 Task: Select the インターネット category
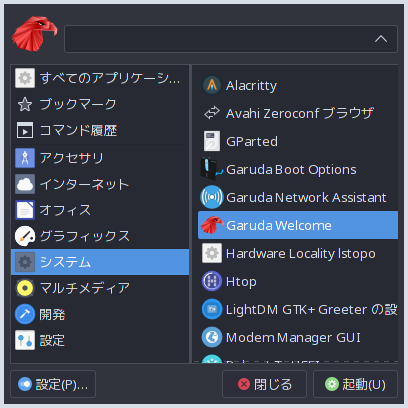point(100,184)
